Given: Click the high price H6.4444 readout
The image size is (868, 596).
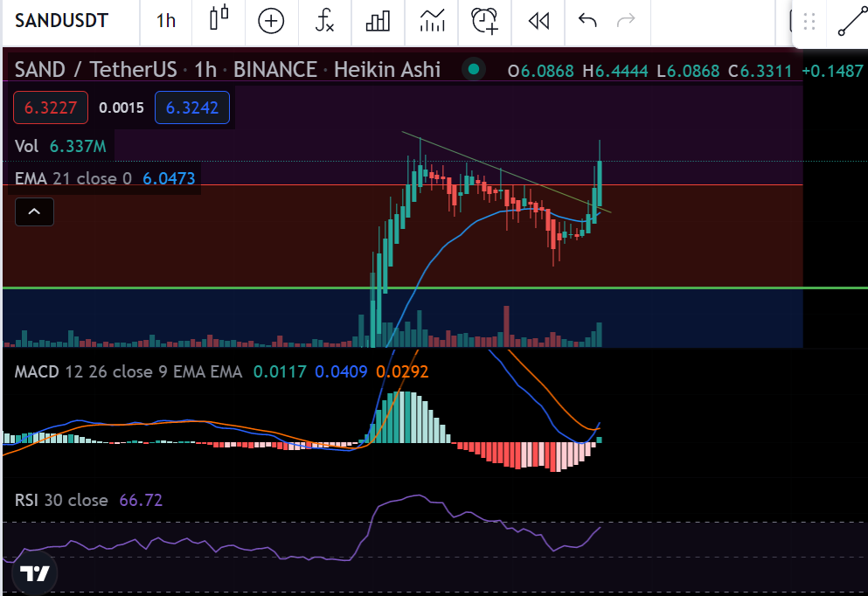Looking at the screenshot, I should pyautogui.click(x=615, y=71).
